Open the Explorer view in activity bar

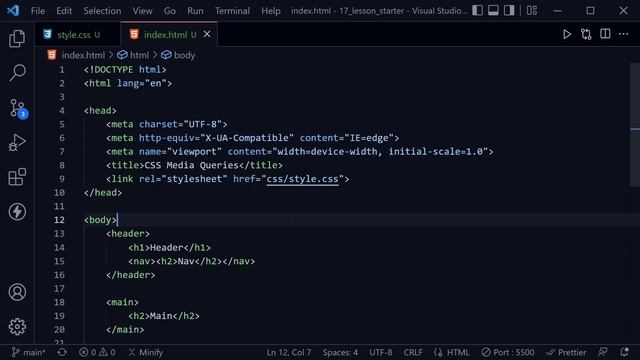(17, 39)
